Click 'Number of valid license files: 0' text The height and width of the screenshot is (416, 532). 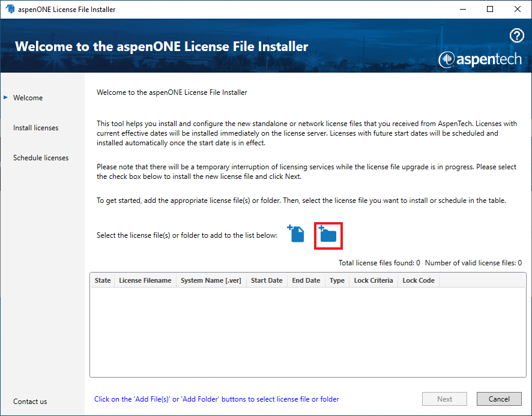pyautogui.click(x=473, y=263)
